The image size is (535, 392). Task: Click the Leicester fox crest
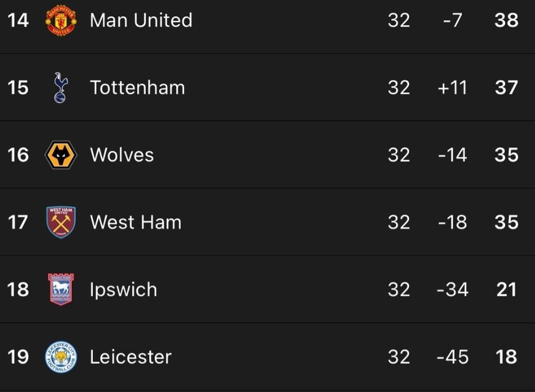pyautogui.click(x=61, y=357)
